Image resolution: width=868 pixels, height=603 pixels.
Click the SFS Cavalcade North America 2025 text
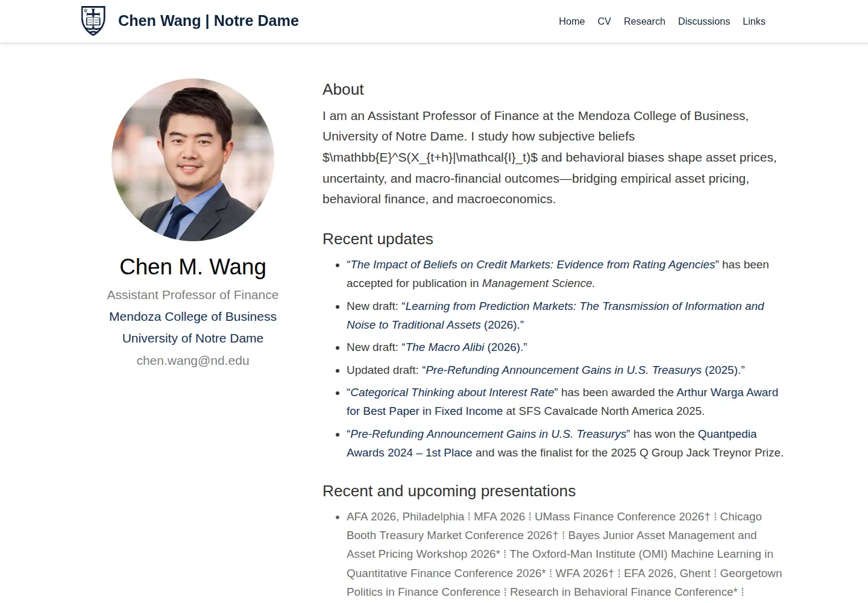(610, 411)
